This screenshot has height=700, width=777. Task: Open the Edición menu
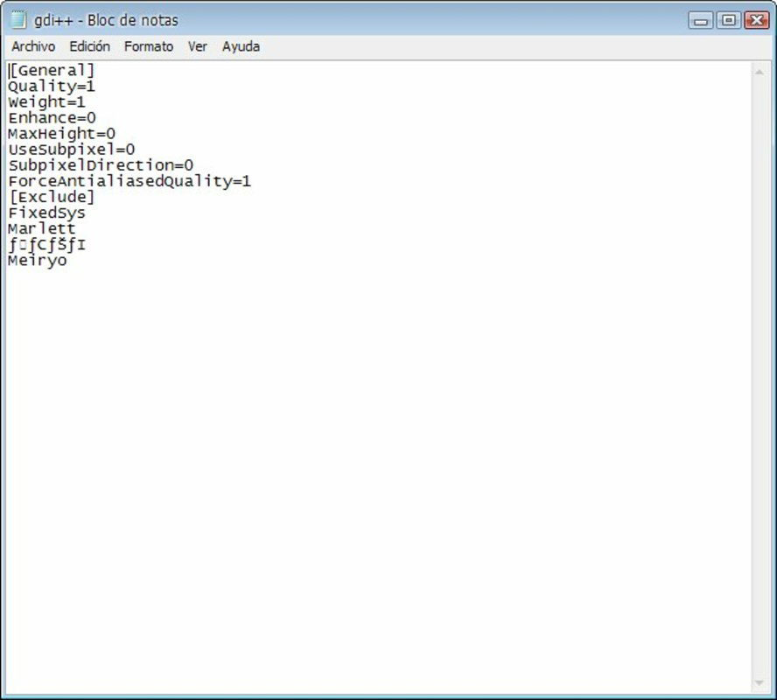(x=90, y=46)
